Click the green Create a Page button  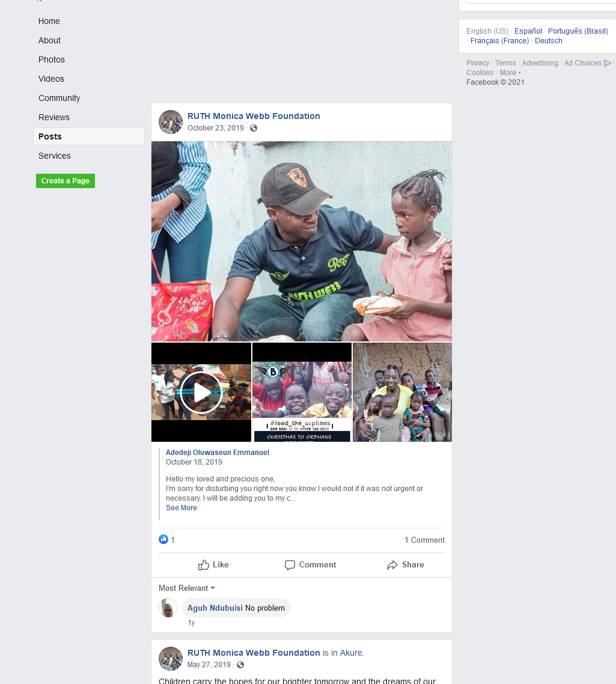66,181
